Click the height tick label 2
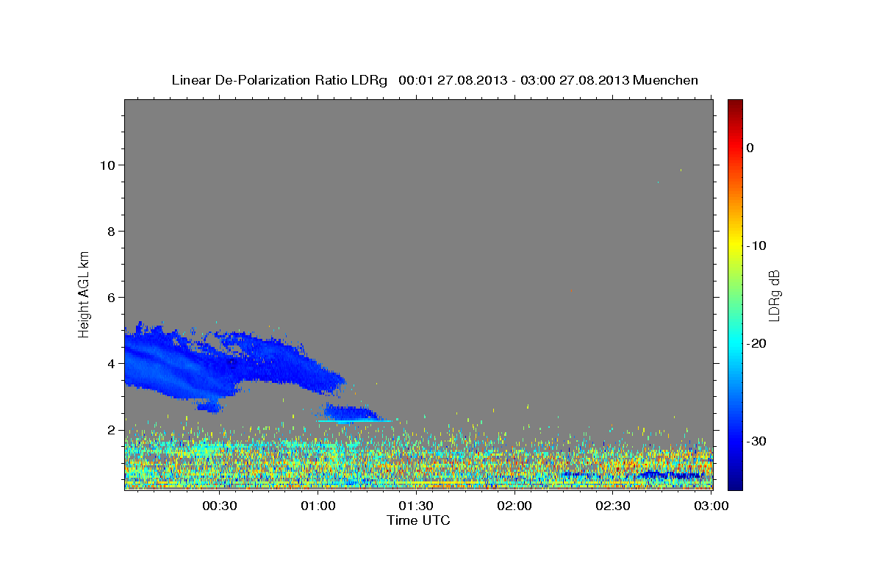Image resolution: width=882 pixels, height=588 pixels. click(112, 429)
